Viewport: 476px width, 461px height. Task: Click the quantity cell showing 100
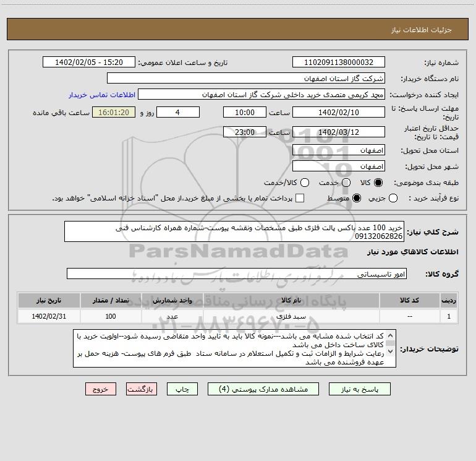111,316
